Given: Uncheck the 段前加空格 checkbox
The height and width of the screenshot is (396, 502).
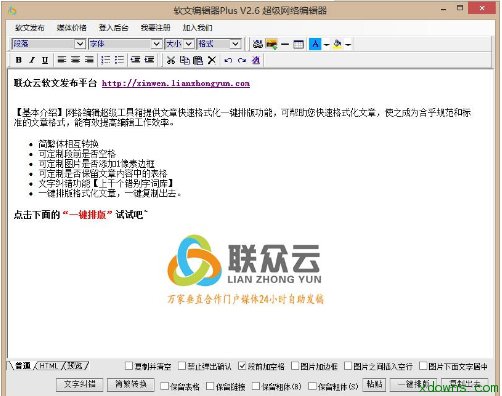Looking at the screenshot, I should 242,366.
